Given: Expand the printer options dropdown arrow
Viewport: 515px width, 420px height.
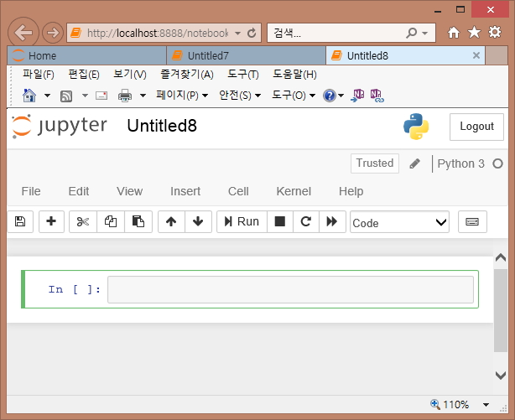Looking at the screenshot, I should pos(143,96).
